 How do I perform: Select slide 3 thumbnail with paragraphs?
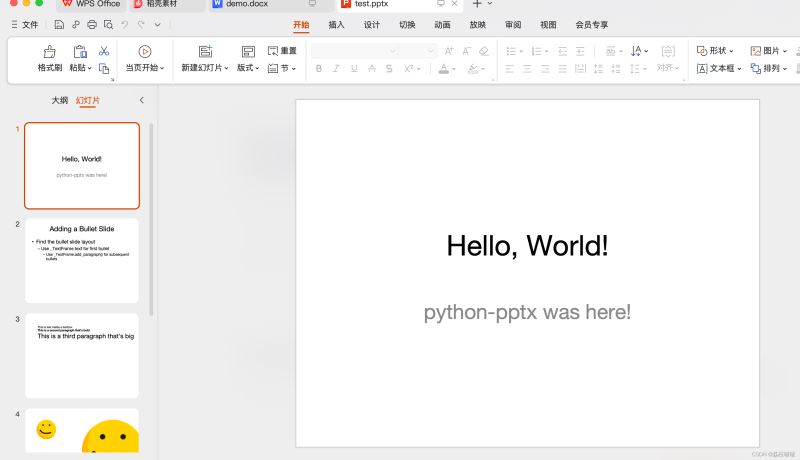coord(82,355)
